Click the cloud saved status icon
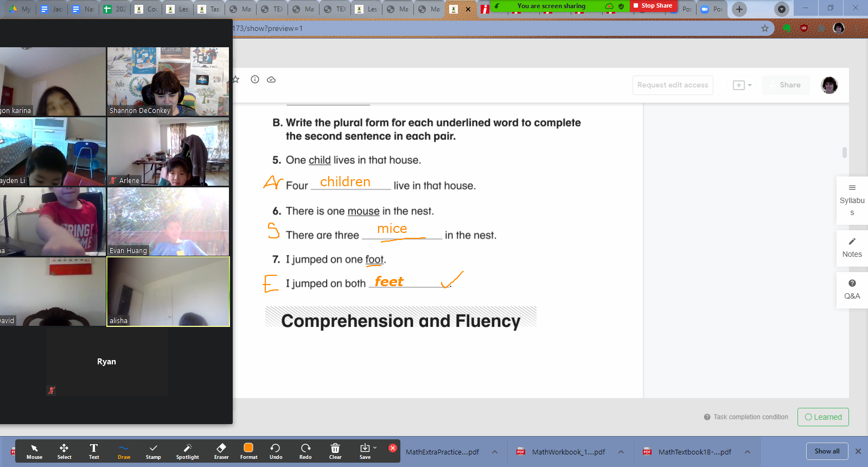Viewport: 868px width, 467px height. [x=271, y=79]
